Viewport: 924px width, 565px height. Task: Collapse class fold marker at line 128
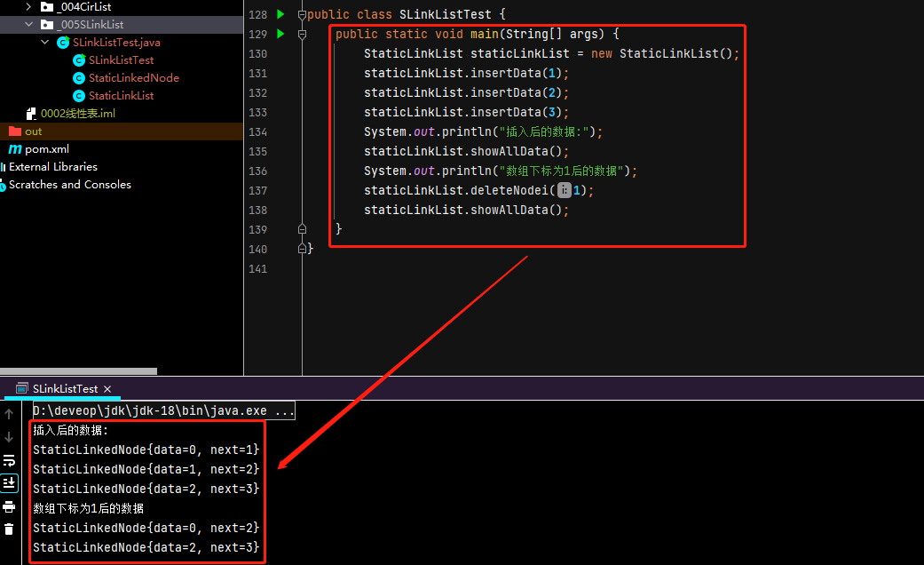[303, 15]
